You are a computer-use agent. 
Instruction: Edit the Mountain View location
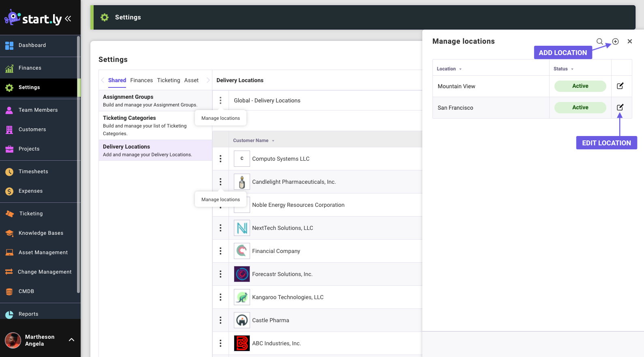coord(620,86)
